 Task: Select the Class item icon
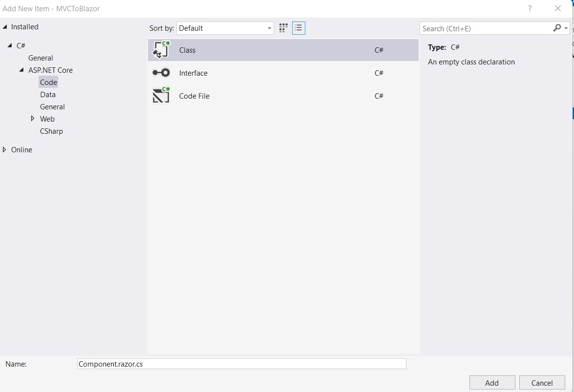tap(161, 49)
